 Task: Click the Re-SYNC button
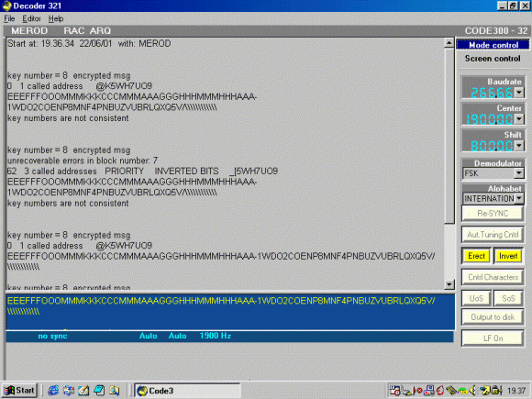point(493,214)
